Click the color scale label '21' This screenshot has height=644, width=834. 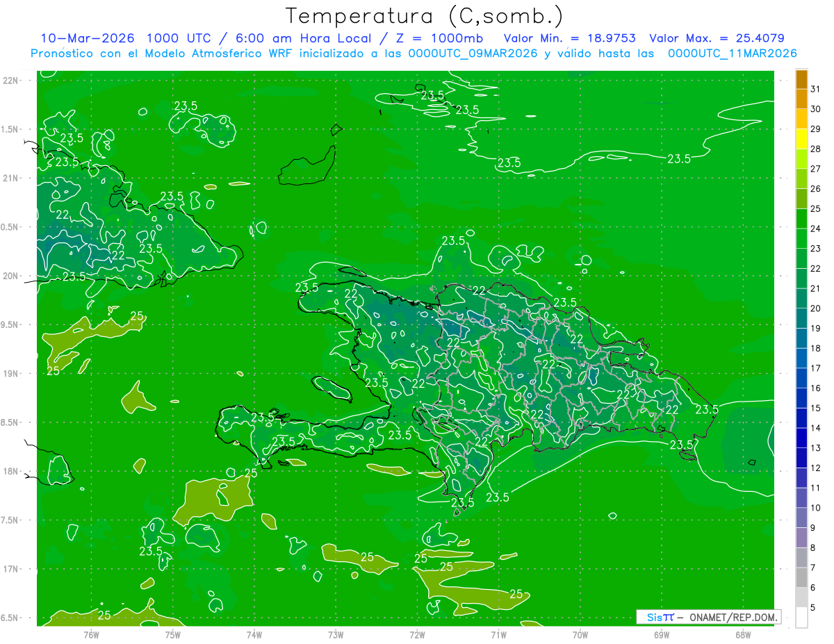coord(815,288)
